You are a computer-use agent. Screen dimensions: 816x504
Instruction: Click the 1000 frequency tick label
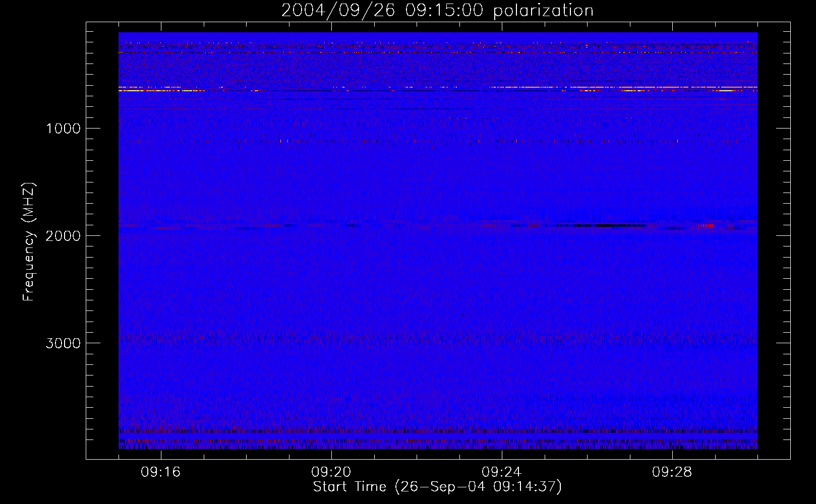[x=63, y=129]
